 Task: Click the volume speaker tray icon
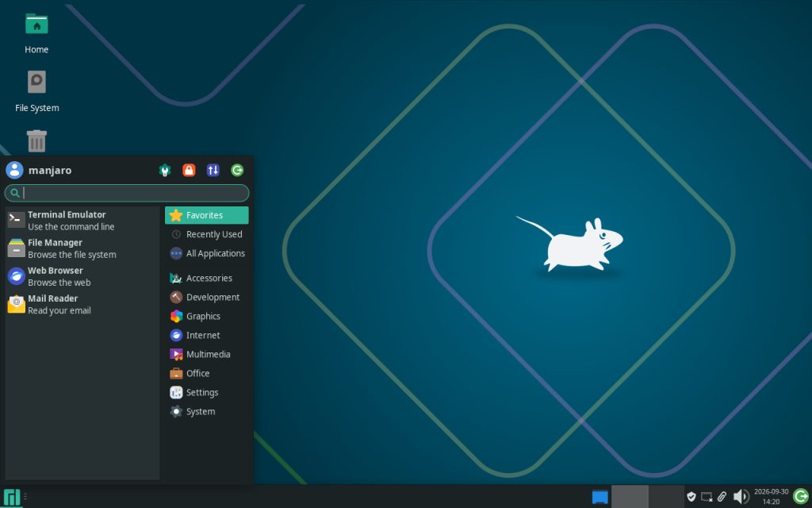click(x=741, y=497)
